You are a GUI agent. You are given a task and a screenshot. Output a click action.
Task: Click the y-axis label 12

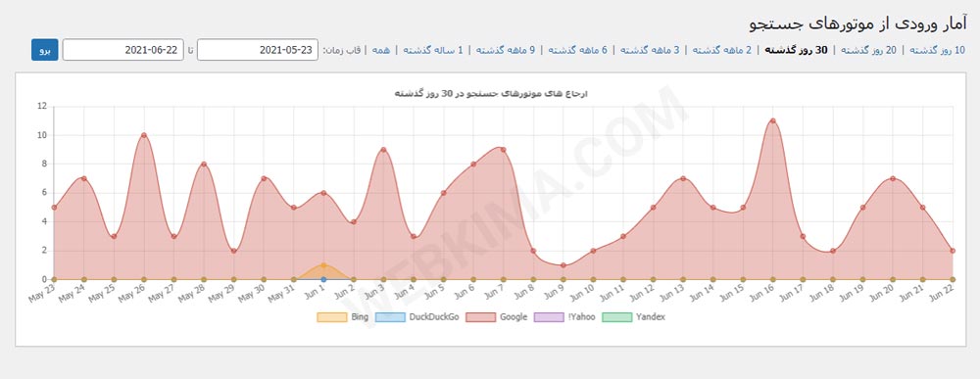[42, 106]
